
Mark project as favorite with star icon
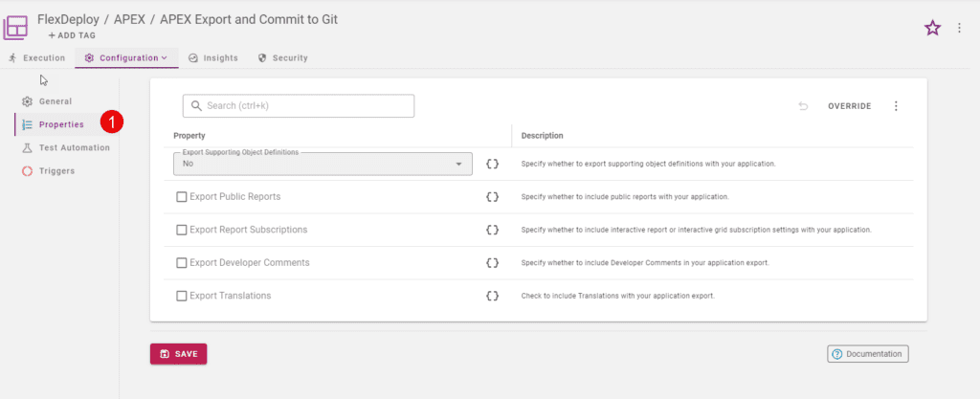point(932,28)
